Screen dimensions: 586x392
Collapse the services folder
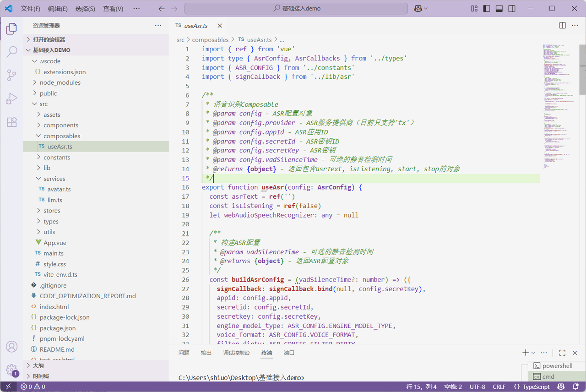click(54, 179)
